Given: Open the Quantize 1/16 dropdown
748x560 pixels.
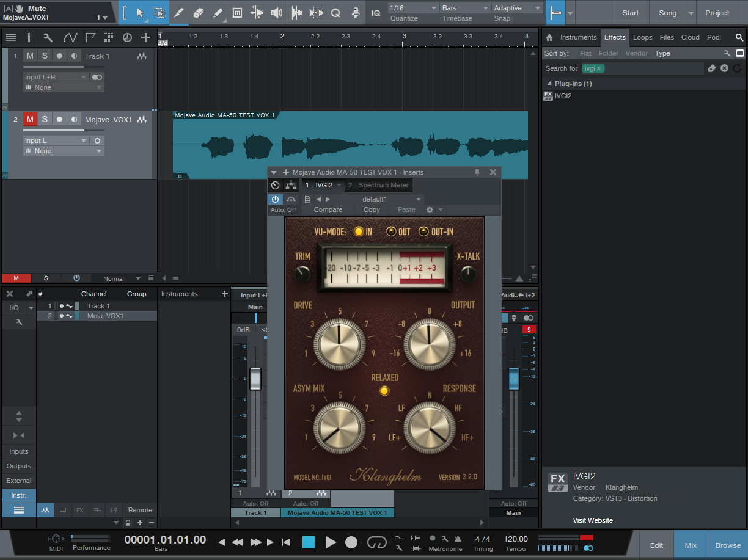Looking at the screenshot, I should [413, 8].
